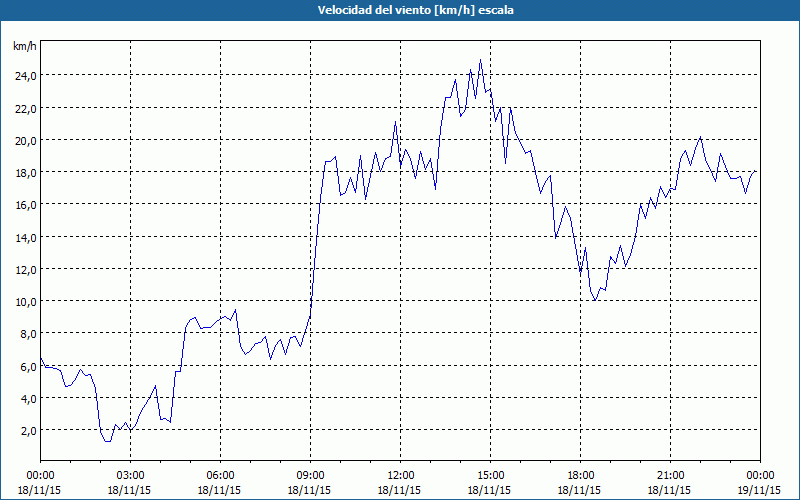This screenshot has width=800, height=500.
Task: Click the wind speed peak near 15:00
Action: coord(480,60)
